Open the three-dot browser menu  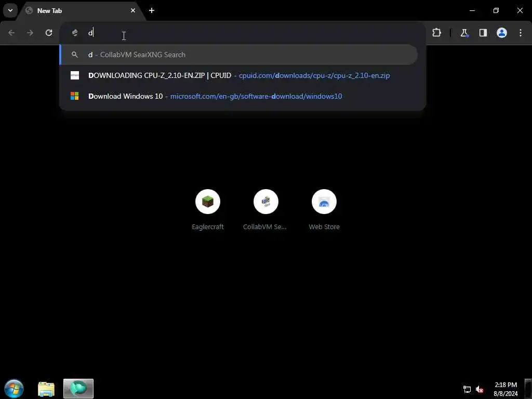click(521, 33)
